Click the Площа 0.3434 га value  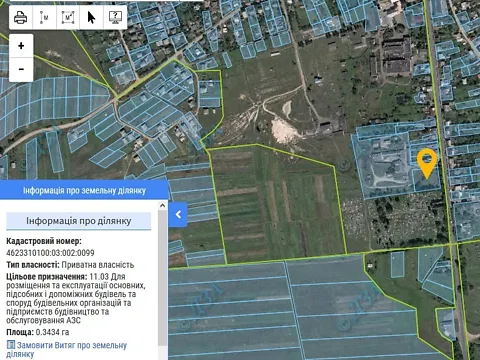[52, 332]
